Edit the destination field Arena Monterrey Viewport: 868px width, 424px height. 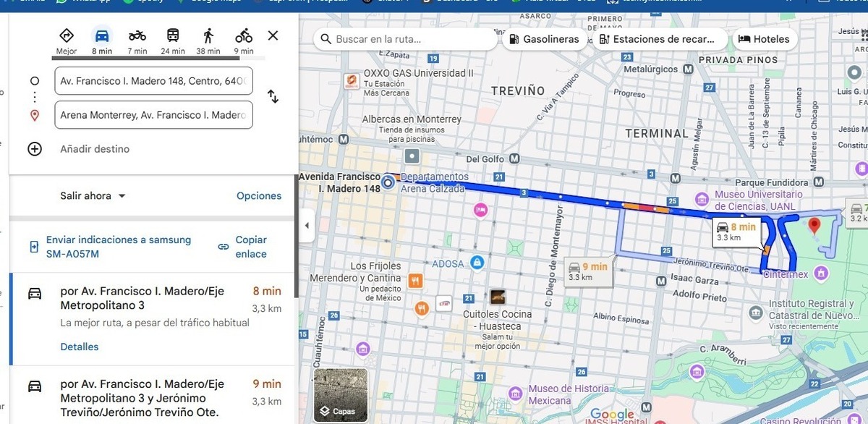click(x=153, y=115)
